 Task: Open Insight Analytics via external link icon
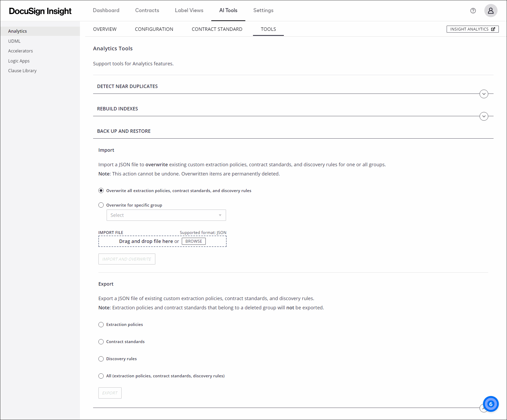pos(472,29)
